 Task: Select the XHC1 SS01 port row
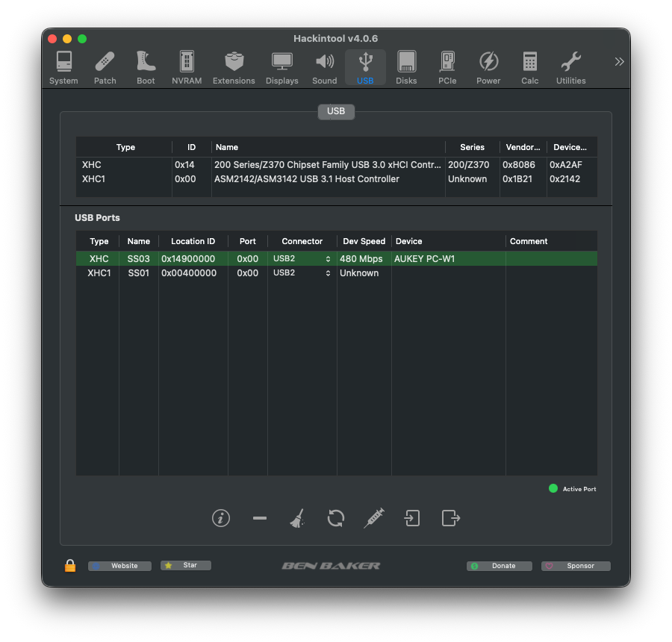tap(224, 273)
